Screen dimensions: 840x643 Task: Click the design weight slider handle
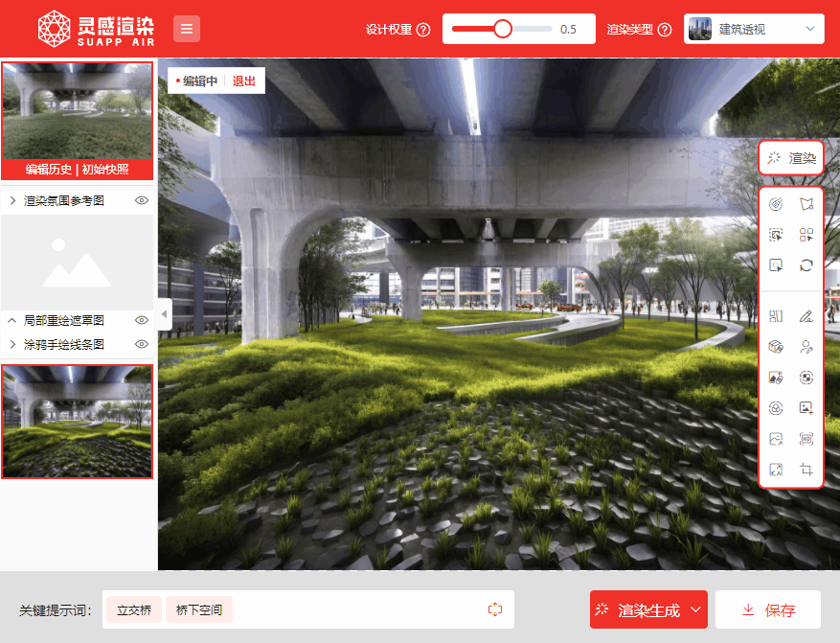[x=503, y=29]
